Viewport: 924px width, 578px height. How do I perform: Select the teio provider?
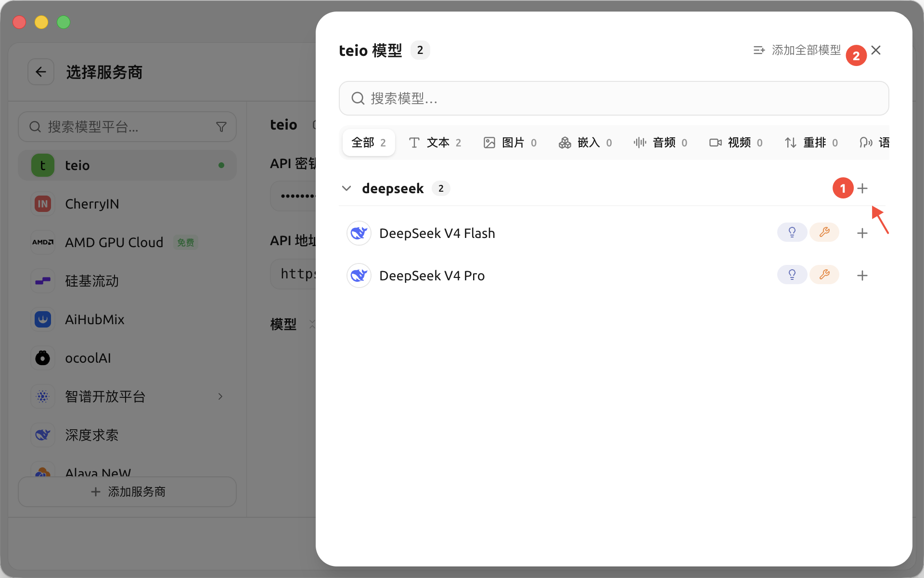tap(127, 165)
